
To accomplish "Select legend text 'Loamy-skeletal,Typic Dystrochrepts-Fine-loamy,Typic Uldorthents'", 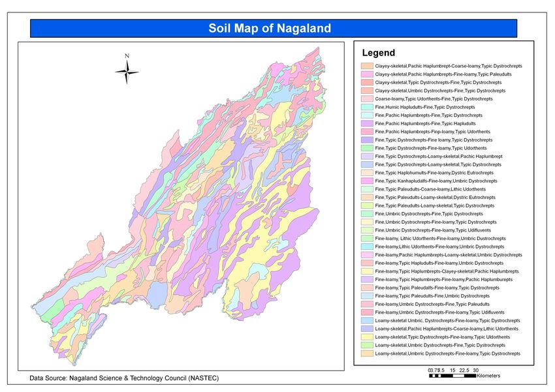I will click(x=443, y=337).
